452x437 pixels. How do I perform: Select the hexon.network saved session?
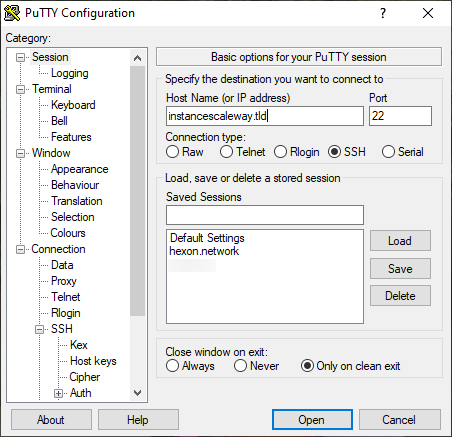pyautogui.click(x=204, y=251)
